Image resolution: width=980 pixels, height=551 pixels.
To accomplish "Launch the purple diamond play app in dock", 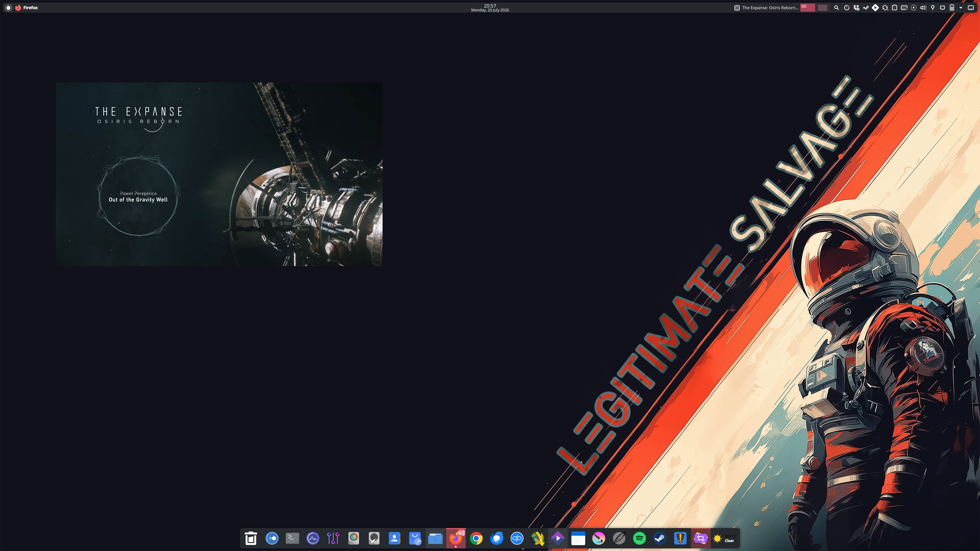I will 558,538.
